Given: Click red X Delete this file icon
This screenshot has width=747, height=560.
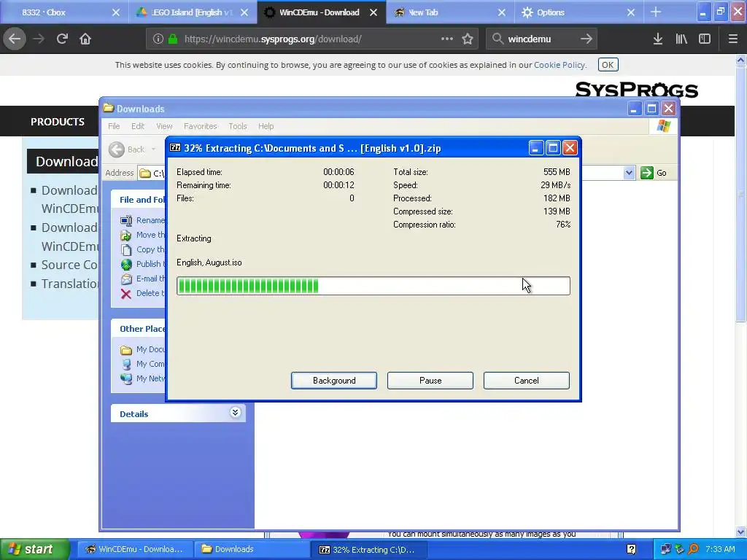Looking at the screenshot, I should click(125, 293).
